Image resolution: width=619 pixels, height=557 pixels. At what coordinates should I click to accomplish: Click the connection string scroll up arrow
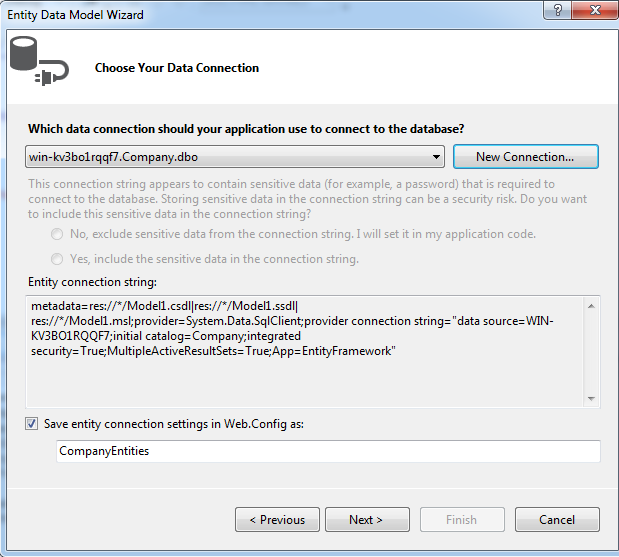coord(592,305)
